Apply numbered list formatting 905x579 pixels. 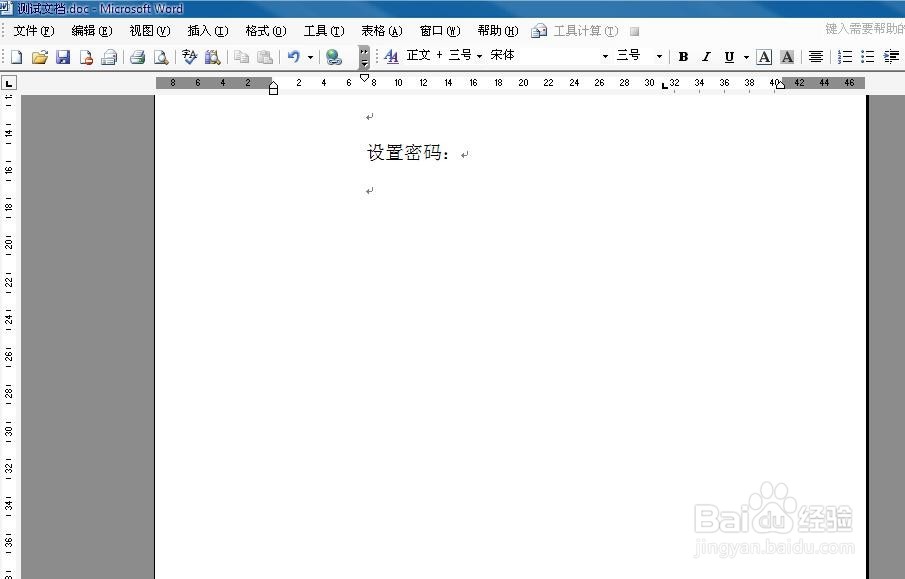(844, 57)
